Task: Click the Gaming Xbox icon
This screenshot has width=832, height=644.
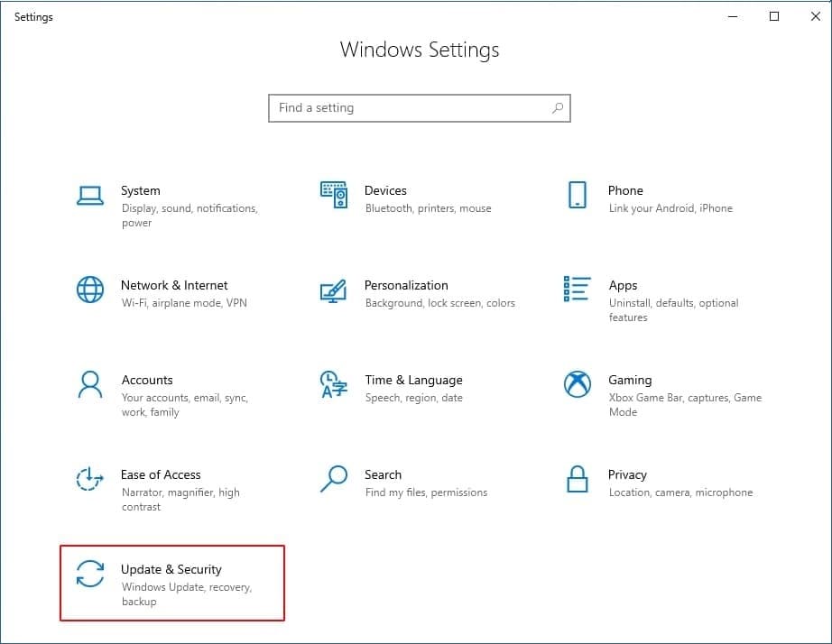Action: [578, 384]
